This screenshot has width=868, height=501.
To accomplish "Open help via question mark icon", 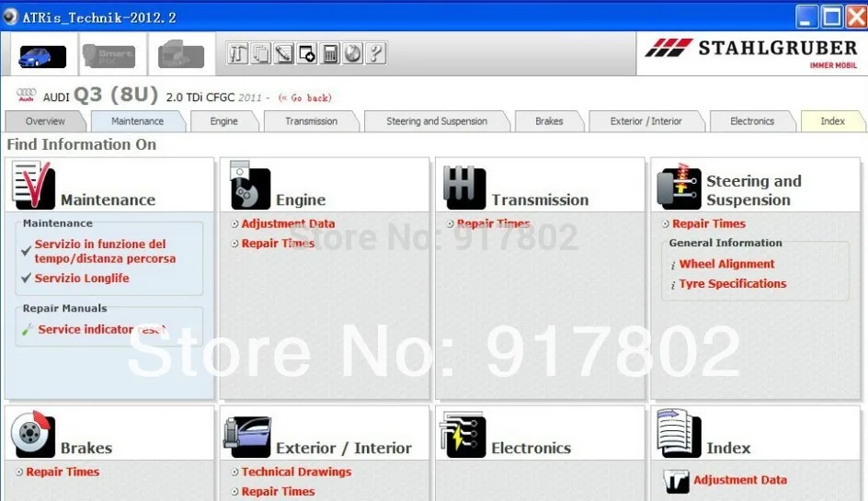I will click(375, 53).
